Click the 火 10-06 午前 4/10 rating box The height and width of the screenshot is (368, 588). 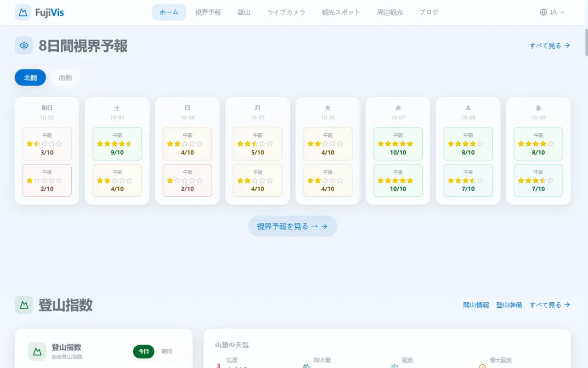point(328,144)
